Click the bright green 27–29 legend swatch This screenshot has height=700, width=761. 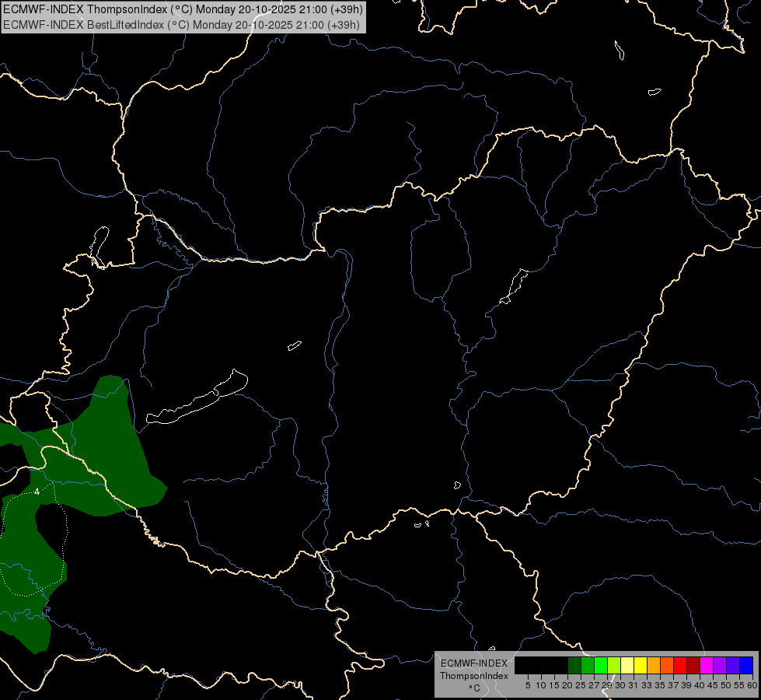point(601,665)
